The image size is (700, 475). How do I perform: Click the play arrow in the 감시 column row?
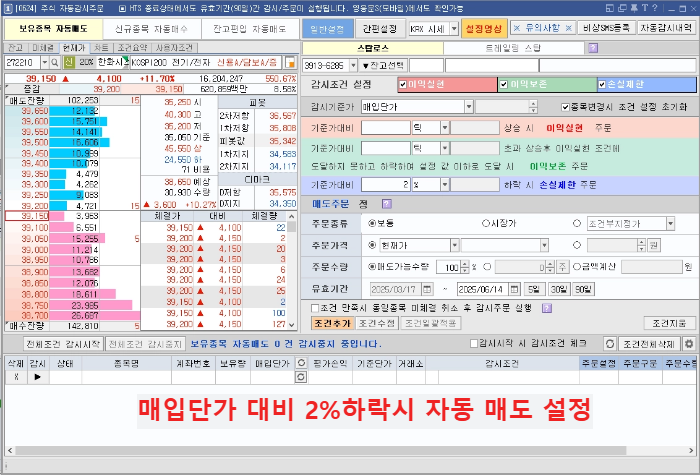tap(38, 377)
